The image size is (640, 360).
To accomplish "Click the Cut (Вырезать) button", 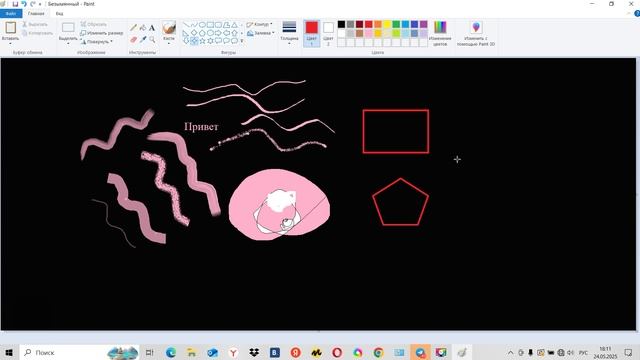I will (35, 24).
